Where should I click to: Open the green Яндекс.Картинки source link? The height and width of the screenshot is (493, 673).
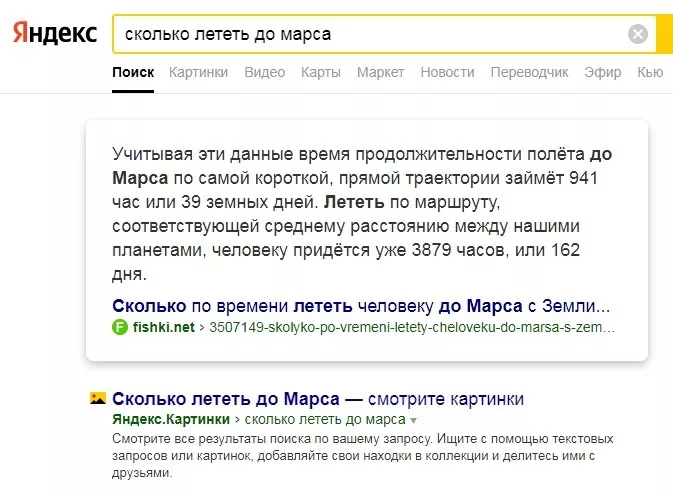171,419
